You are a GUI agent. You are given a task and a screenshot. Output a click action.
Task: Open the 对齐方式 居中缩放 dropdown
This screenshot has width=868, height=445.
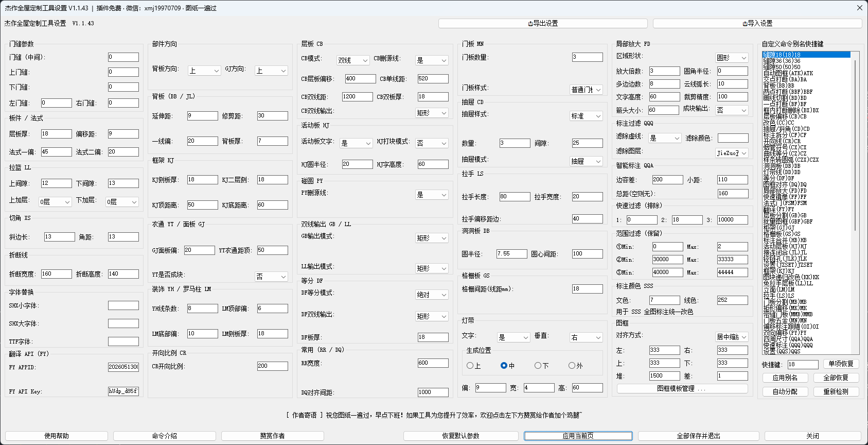[x=732, y=337]
